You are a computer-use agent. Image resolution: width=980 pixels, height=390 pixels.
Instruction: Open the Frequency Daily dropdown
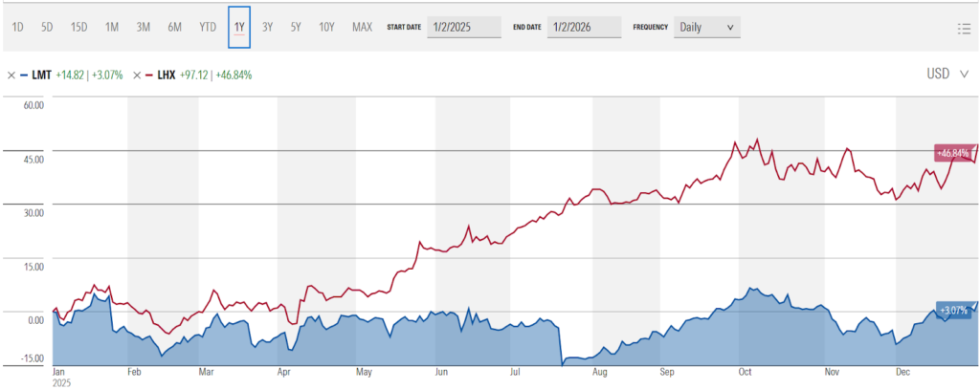pos(707,27)
